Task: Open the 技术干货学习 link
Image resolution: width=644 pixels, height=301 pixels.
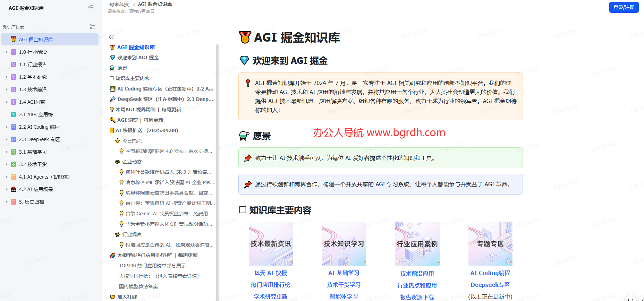Action: pyautogui.click(x=344, y=285)
